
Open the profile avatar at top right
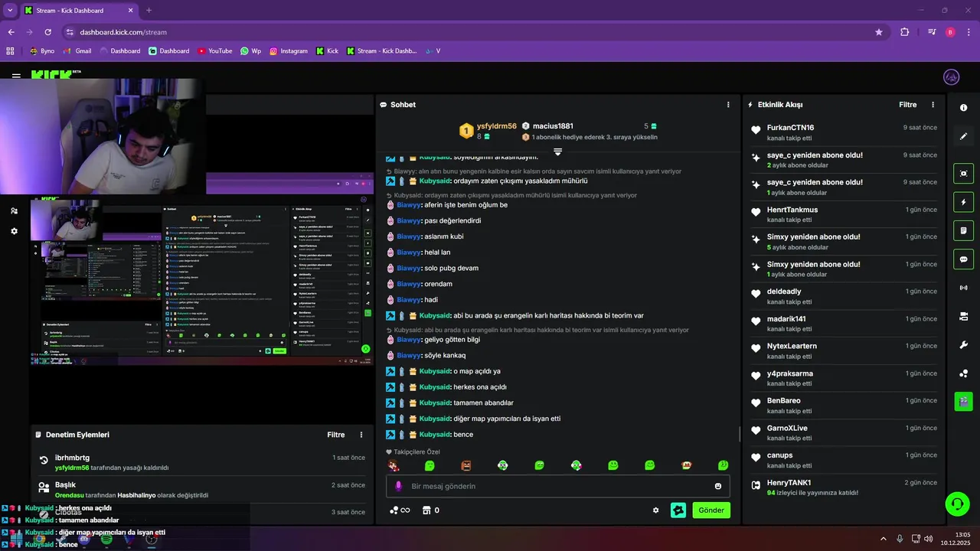click(951, 77)
